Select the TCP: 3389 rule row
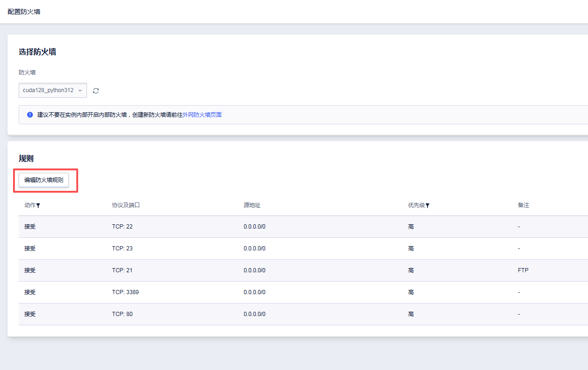 click(125, 292)
